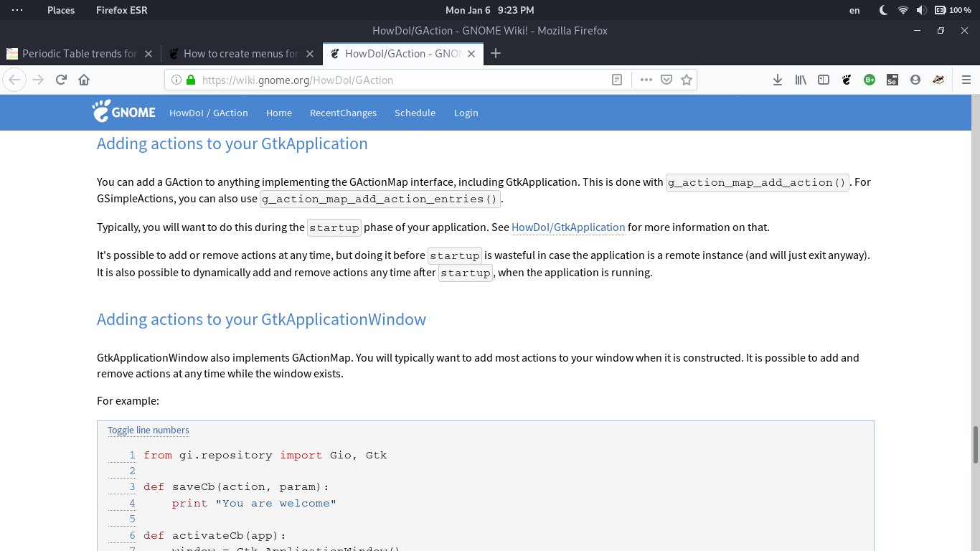Image resolution: width=980 pixels, height=551 pixels.
Task: Toggle reader view for this page
Action: tap(616, 80)
